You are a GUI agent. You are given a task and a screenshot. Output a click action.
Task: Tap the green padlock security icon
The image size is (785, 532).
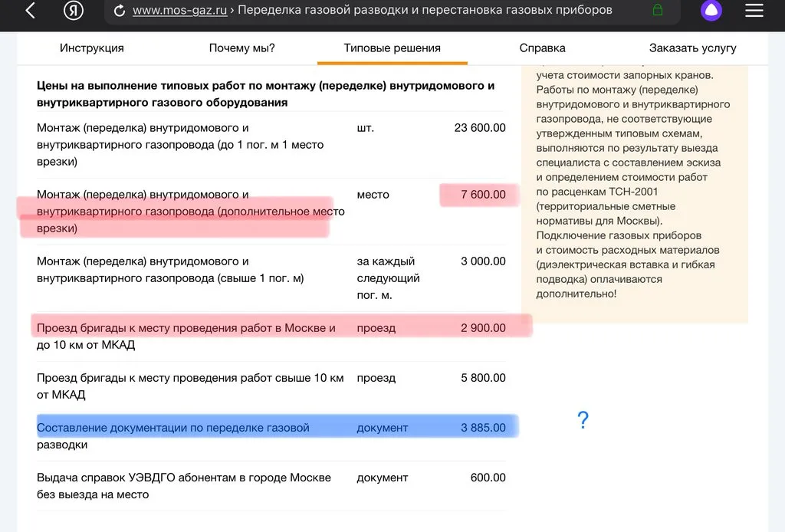[658, 10]
